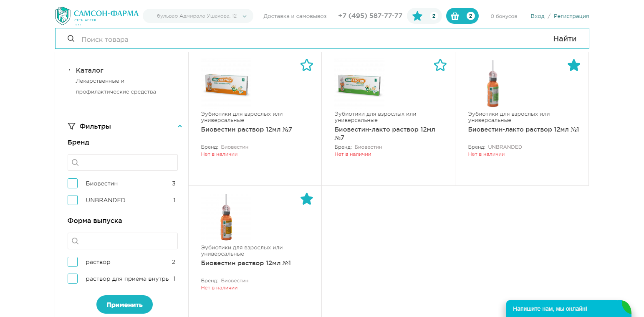Add Биовестин раствор 12мл №7 to favorites
The width and height of the screenshot is (644, 317).
click(x=307, y=65)
